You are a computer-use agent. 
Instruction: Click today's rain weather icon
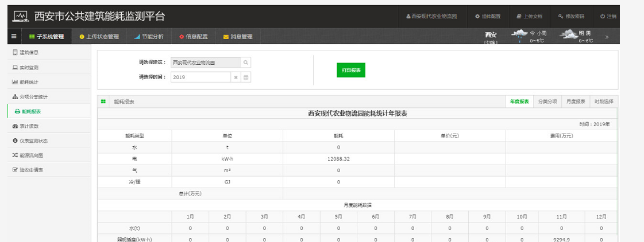point(519,36)
